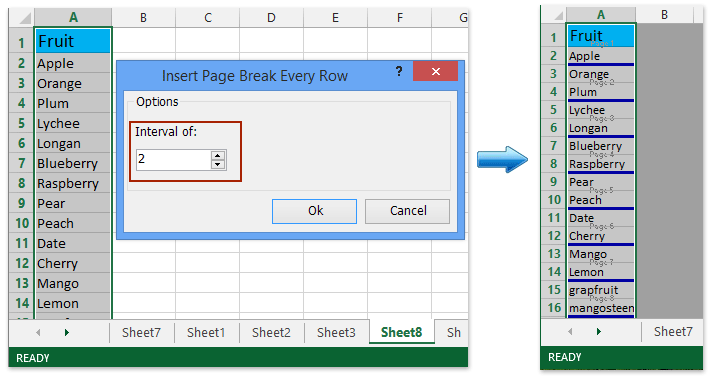This screenshot has height=377, width=709.
Task: Click the Apple cell in right worksheet
Action: (601, 56)
